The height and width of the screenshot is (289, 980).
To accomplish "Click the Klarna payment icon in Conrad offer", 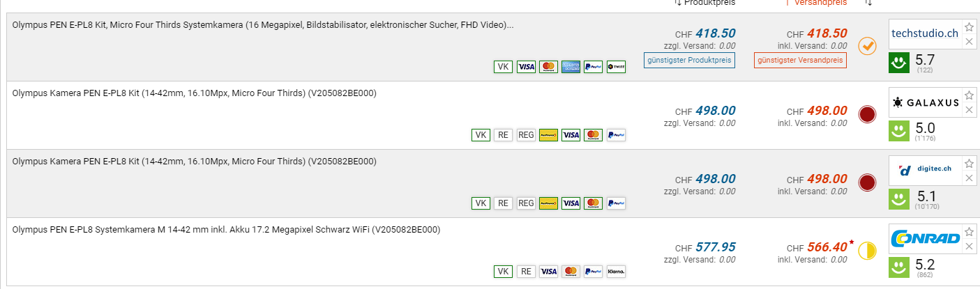I will [616, 271].
